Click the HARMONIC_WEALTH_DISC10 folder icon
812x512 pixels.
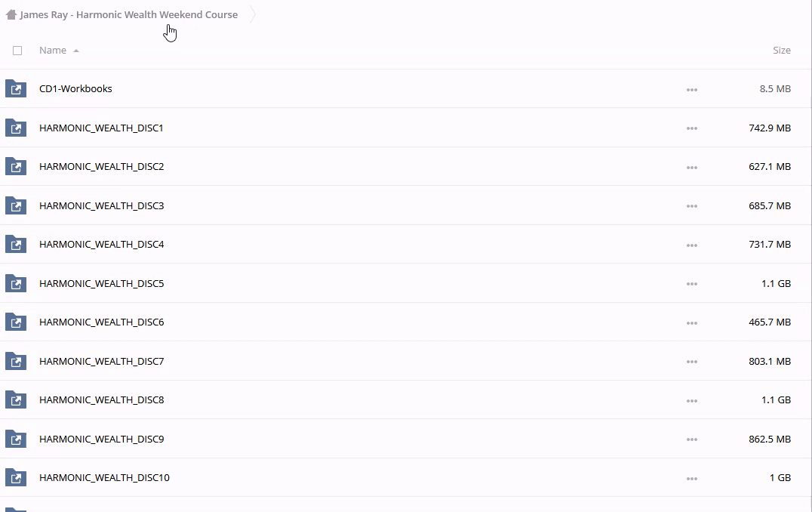(x=16, y=478)
